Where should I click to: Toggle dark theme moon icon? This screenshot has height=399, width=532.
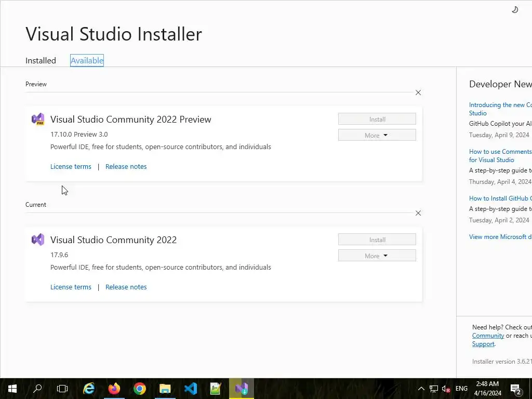[x=515, y=9]
